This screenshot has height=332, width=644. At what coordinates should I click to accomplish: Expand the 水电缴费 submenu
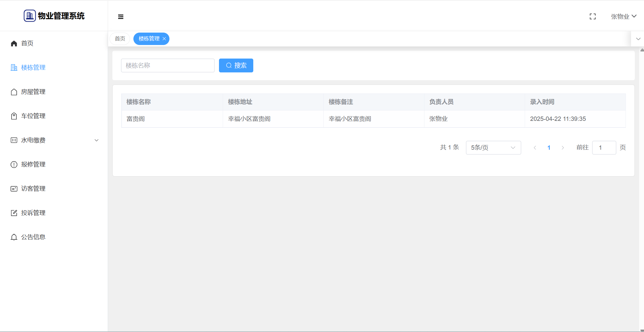coord(97,140)
